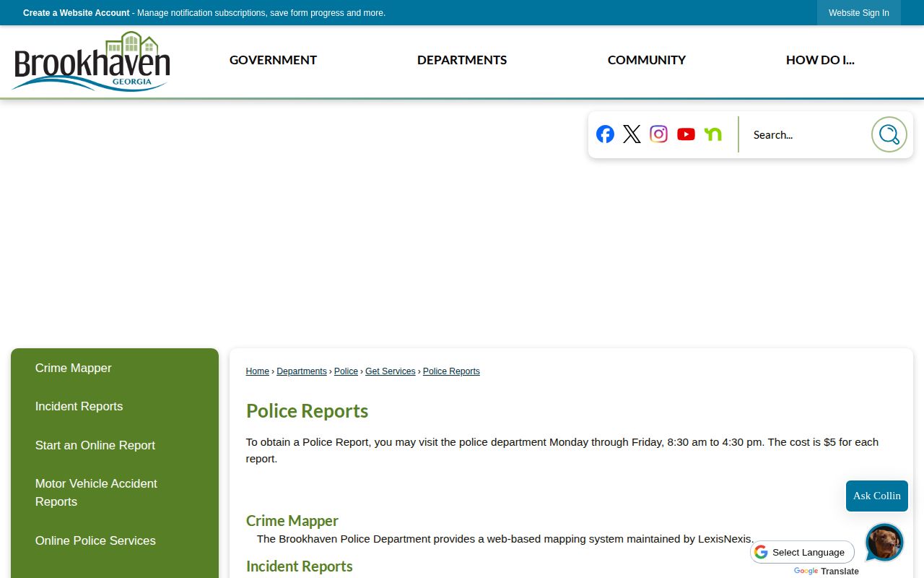
Task: Open the Government menu
Action: [273, 60]
